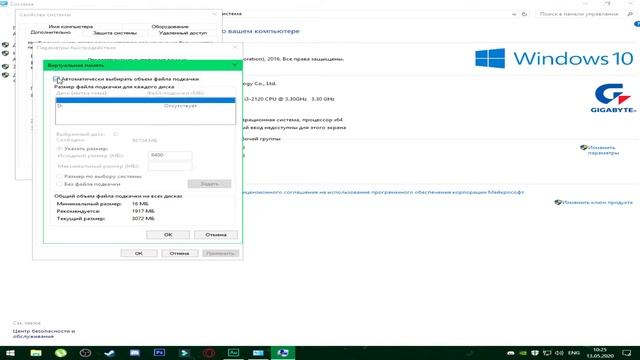The height and width of the screenshot is (360, 640).
Task: Click the 'Задать' button
Action: 209,184
